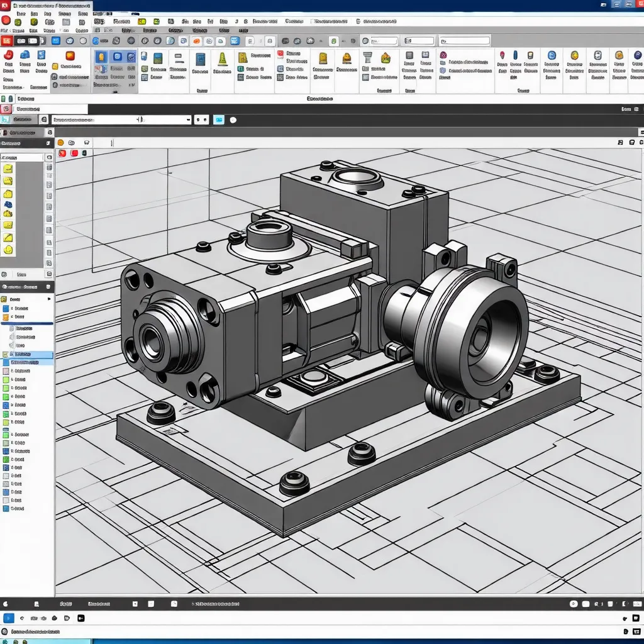This screenshot has height=644, width=644.
Task: Toggle first white square in bottom dark bar
Action: click(135, 604)
